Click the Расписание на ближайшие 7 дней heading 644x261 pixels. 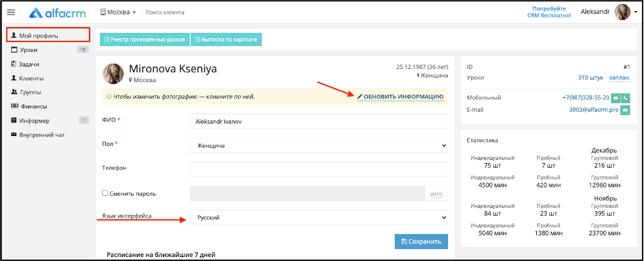coord(161,255)
